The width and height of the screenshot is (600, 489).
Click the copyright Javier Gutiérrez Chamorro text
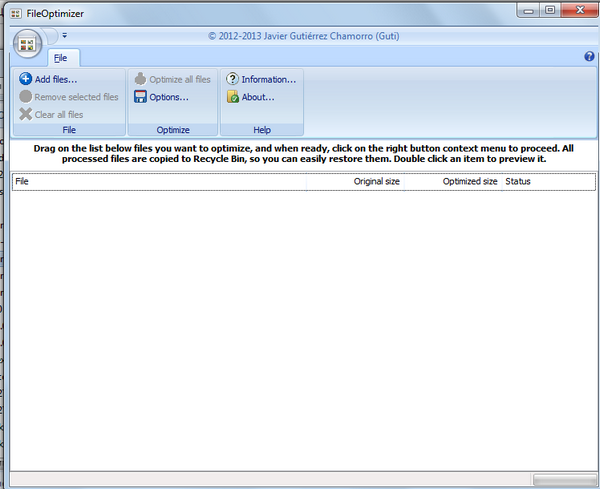tap(304, 36)
